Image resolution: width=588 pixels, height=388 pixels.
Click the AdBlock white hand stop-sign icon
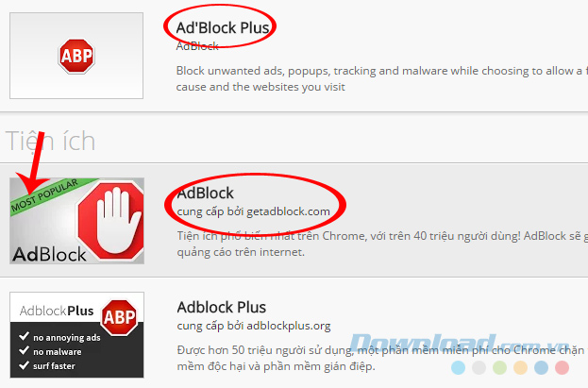[x=111, y=220]
